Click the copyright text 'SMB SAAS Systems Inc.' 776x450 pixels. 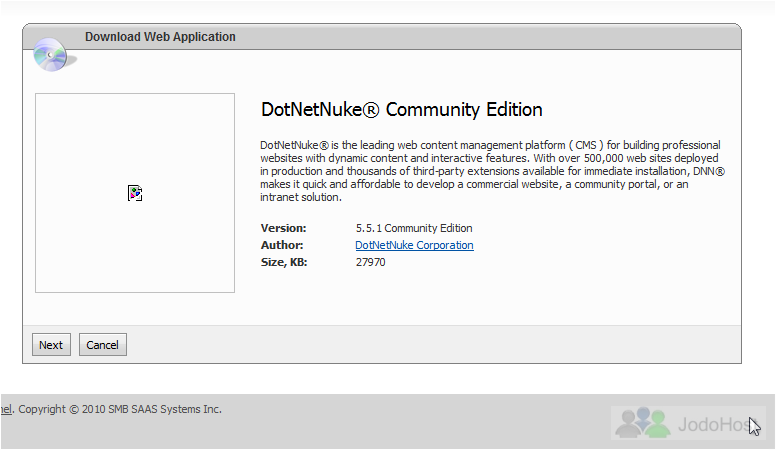[x=165, y=409]
